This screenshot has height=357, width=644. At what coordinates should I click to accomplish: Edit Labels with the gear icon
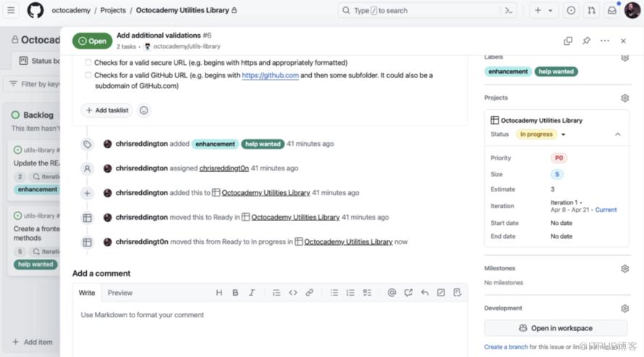tap(624, 58)
